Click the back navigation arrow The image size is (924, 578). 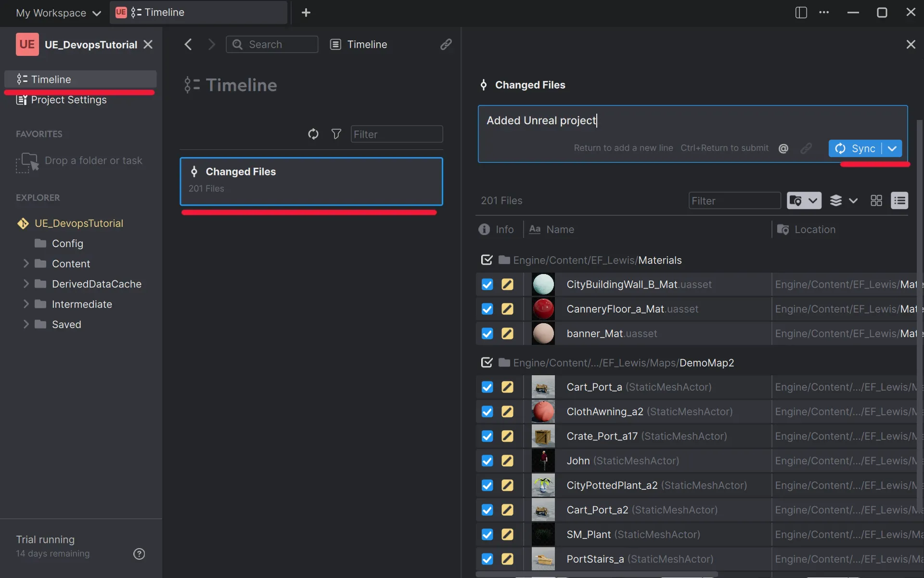pyautogui.click(x=188, y=44)
